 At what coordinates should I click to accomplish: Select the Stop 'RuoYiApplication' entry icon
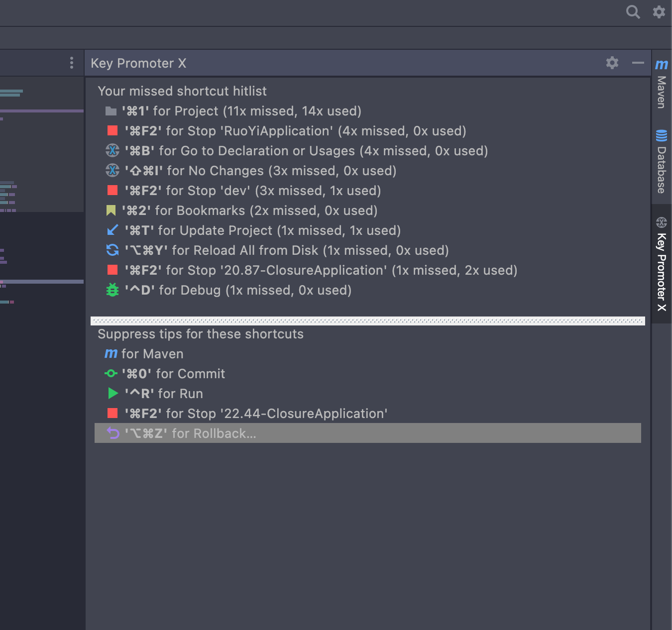coord(112,131)
